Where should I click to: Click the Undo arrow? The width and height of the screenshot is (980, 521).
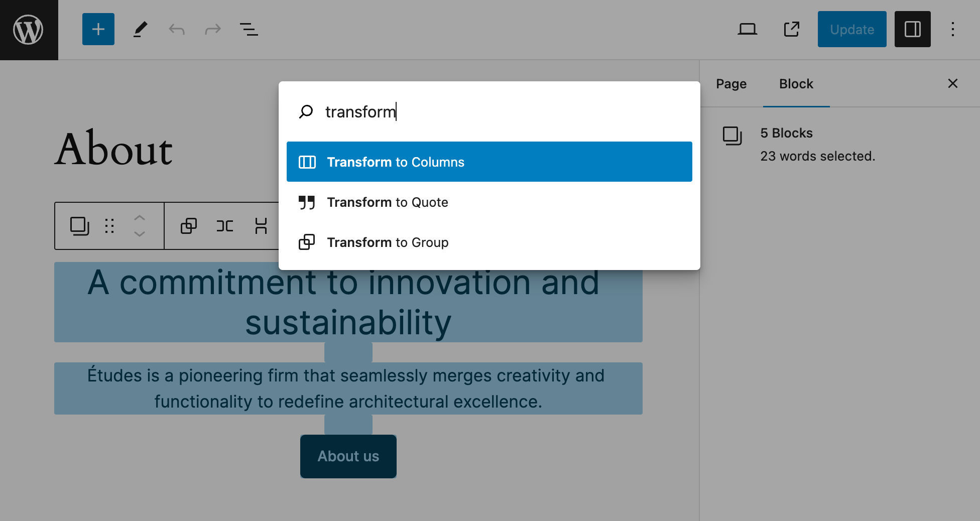point(177,29)
